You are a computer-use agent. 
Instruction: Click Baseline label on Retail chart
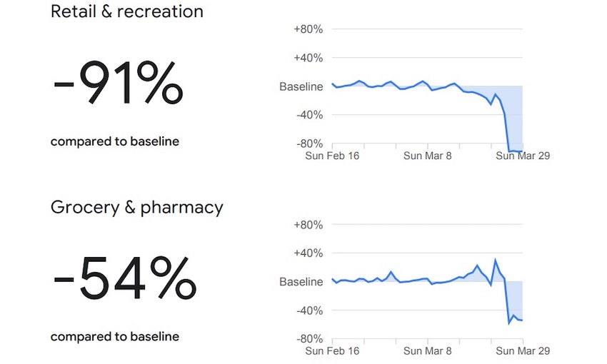301,86
